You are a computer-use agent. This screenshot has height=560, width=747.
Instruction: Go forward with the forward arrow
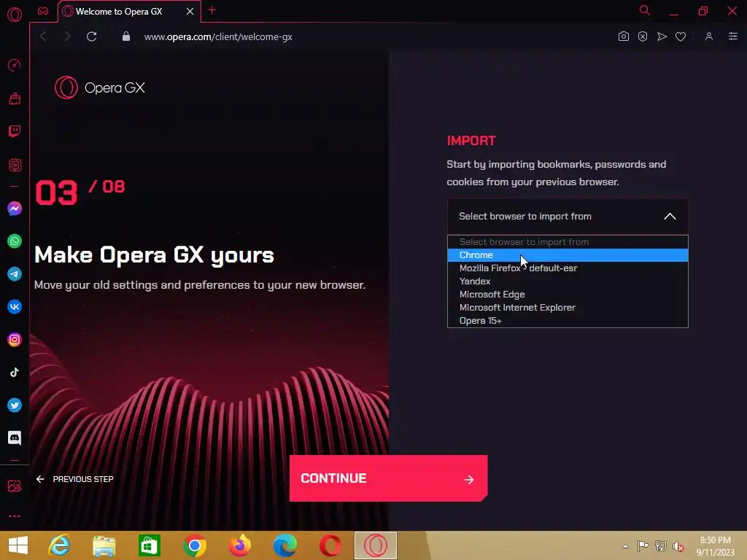[x=67, y=36]
